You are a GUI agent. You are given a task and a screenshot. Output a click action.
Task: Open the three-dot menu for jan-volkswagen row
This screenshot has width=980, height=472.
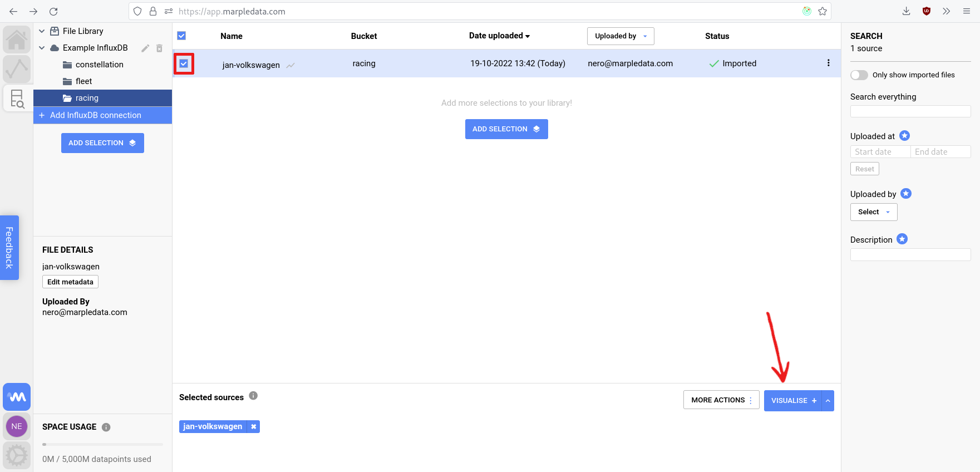(x=828, y=63)
